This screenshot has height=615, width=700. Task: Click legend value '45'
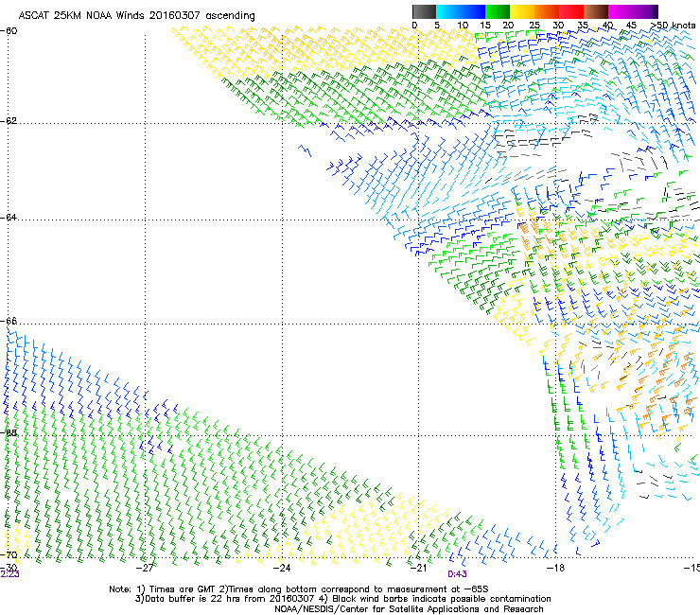coord(631,26)
